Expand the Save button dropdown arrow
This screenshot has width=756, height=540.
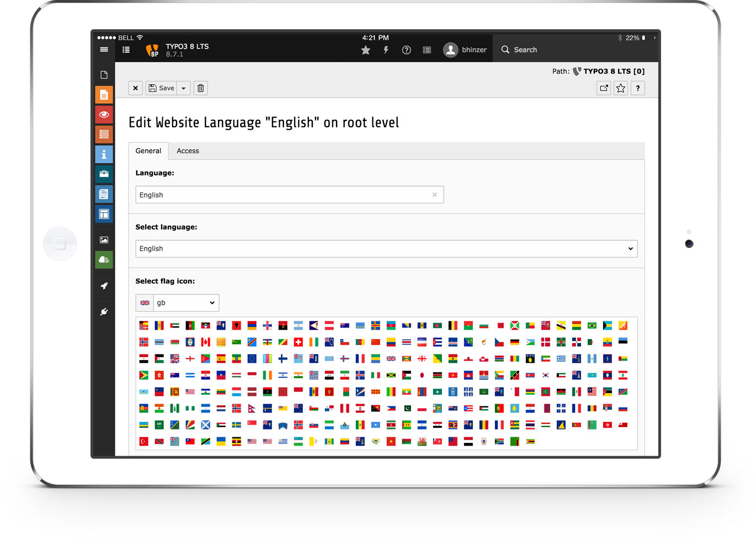click(x=183, y=88)
